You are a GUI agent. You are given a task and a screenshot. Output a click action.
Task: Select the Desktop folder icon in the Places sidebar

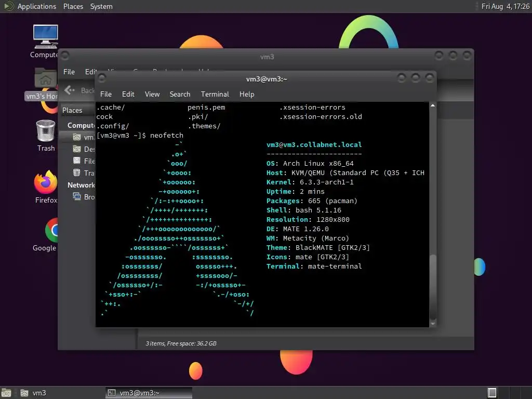[x=77, y=149]
